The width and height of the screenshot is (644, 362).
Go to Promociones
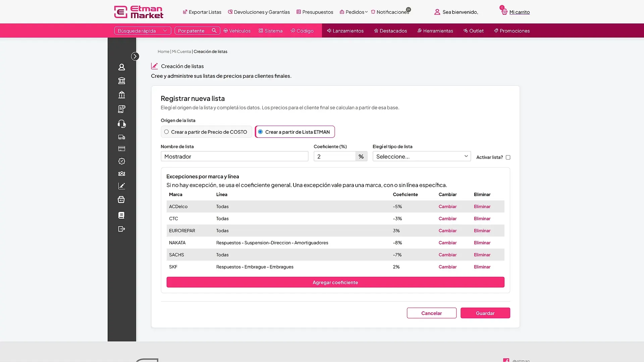pyautogui.click(x=512, y=31)
